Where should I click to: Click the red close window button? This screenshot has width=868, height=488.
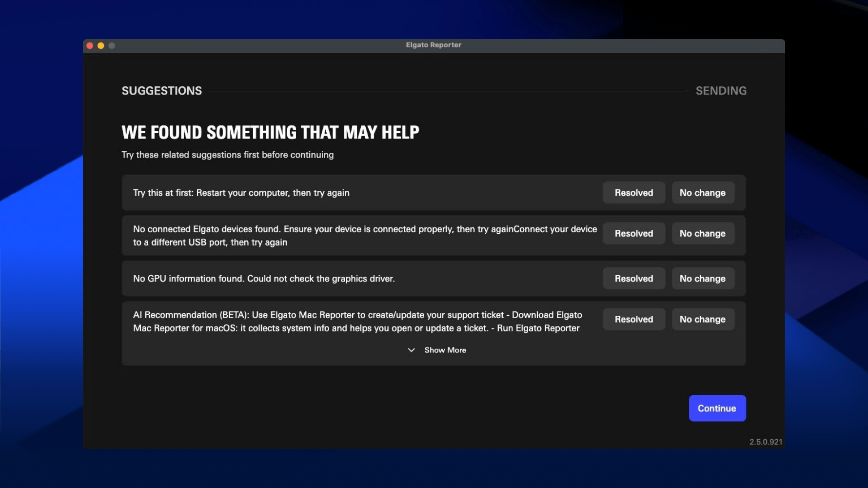[90, 45]
